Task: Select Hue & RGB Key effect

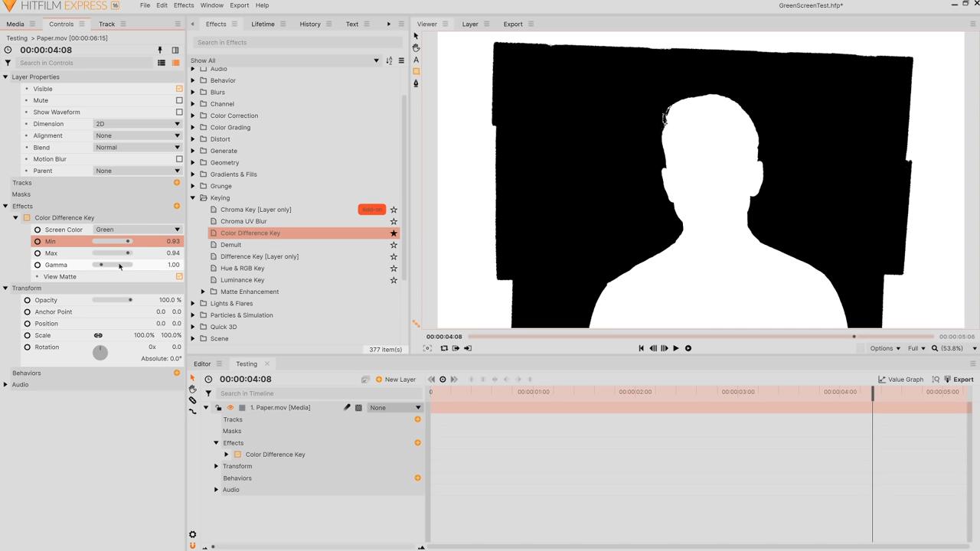Action: [242, 269]
